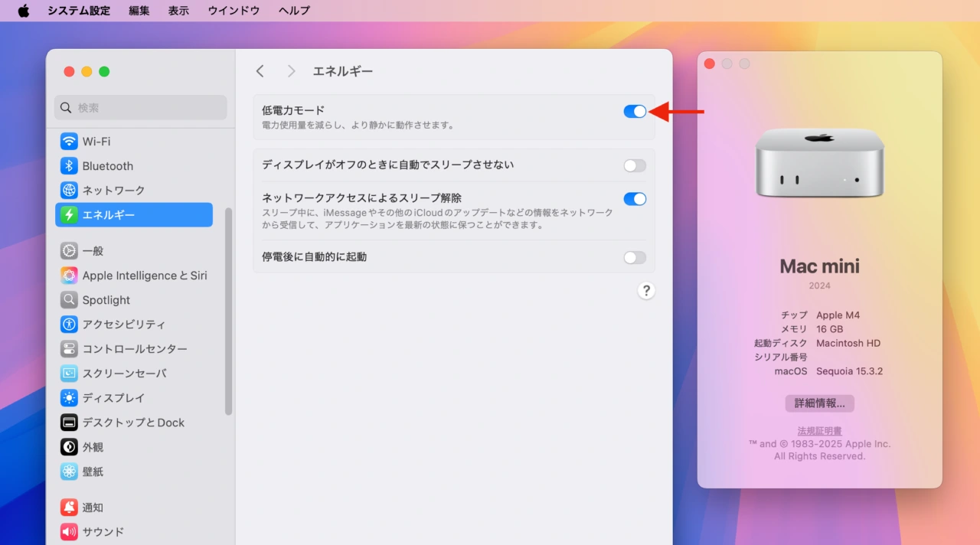Turn off ネットワークアクセスによるスリープ解除 switch
This screenshot has height=545, width=980.
[635, 199]
